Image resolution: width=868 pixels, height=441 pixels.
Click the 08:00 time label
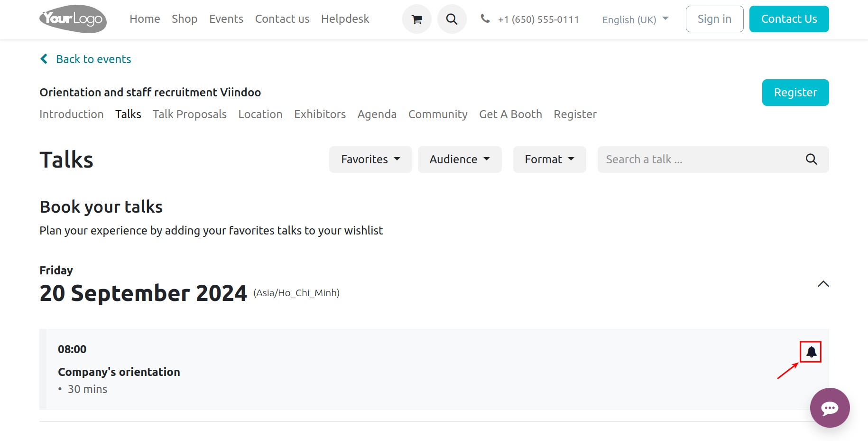(x=72, y=349)
